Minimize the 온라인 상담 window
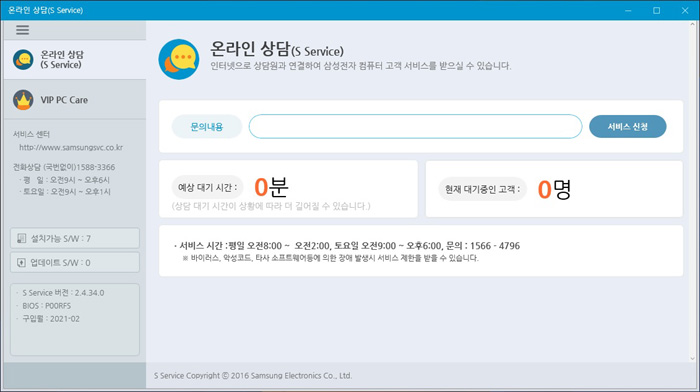Viewport: 700px width, 392px height. (x=628, y=10)
